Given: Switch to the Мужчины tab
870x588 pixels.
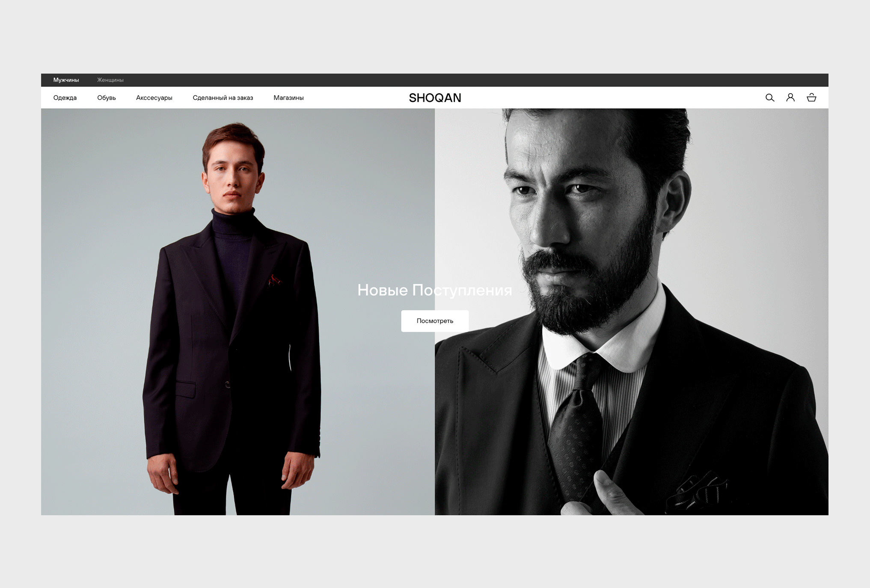Looking at the screenshot, I should coord(66,80).
